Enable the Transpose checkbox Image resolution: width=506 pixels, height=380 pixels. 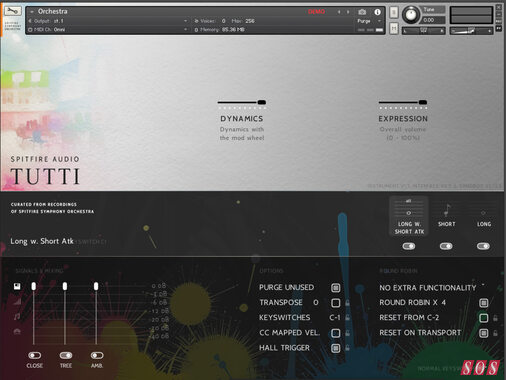(x=336, y=303)
